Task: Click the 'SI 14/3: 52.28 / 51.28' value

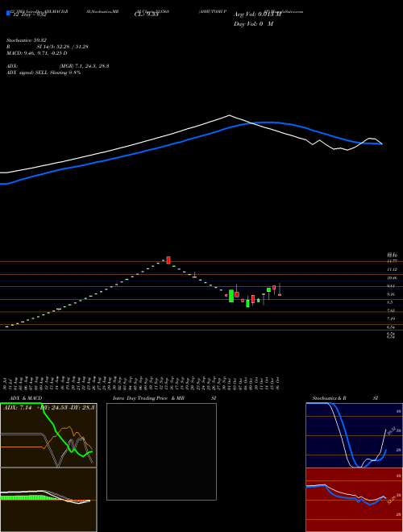Action: pyautogui.click(x=63, y=47)
